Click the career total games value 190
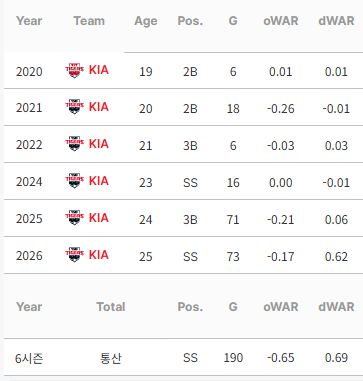Viewport: 363px width, 381px height. point(233,358)
